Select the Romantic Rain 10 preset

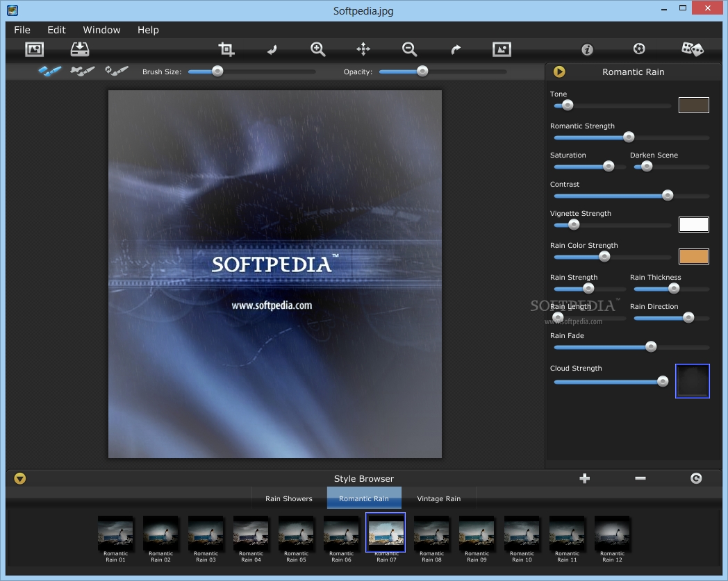click(522, 538)
